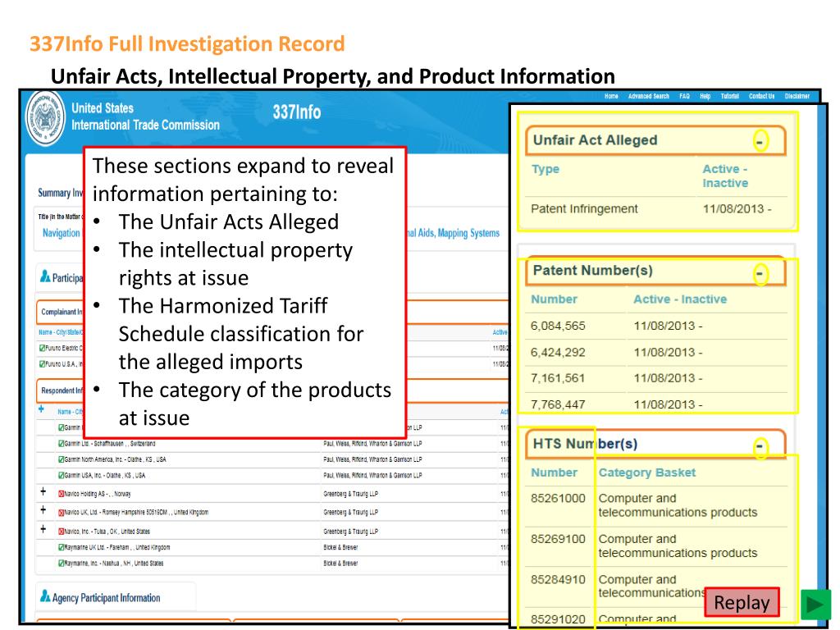Screen dimensions: 840x630
Task: Click the Navigation title link text
Action: [x=61, y=233]
